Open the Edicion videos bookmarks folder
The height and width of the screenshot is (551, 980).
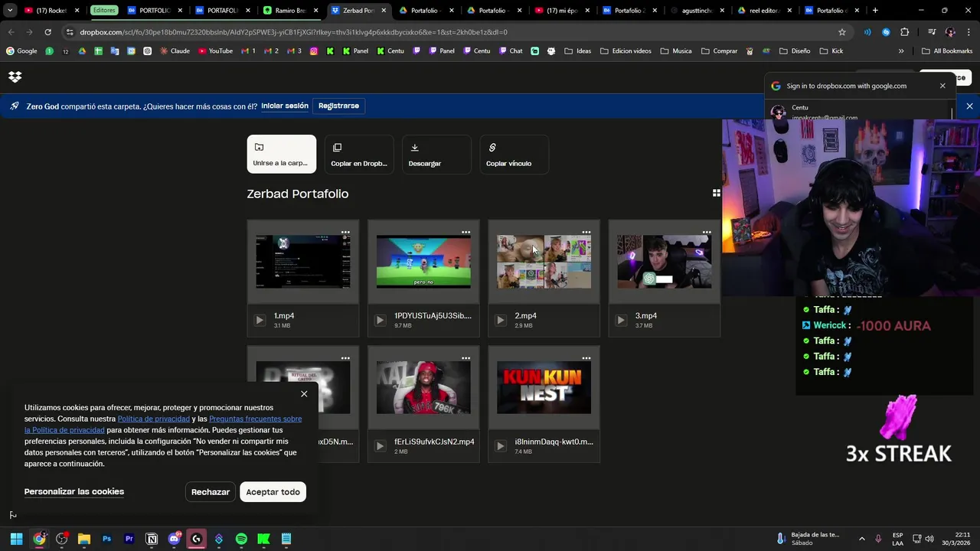(x=626, y=51)
